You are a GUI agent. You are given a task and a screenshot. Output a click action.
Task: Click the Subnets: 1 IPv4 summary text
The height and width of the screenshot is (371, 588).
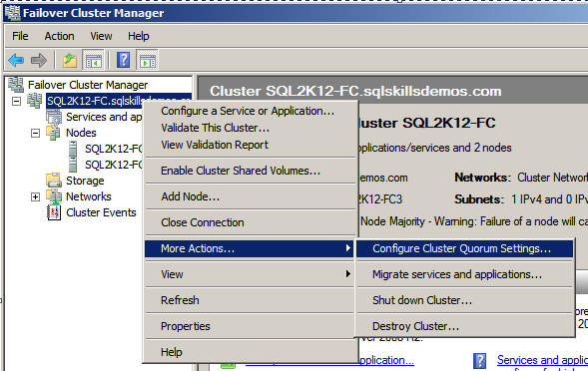521,199
